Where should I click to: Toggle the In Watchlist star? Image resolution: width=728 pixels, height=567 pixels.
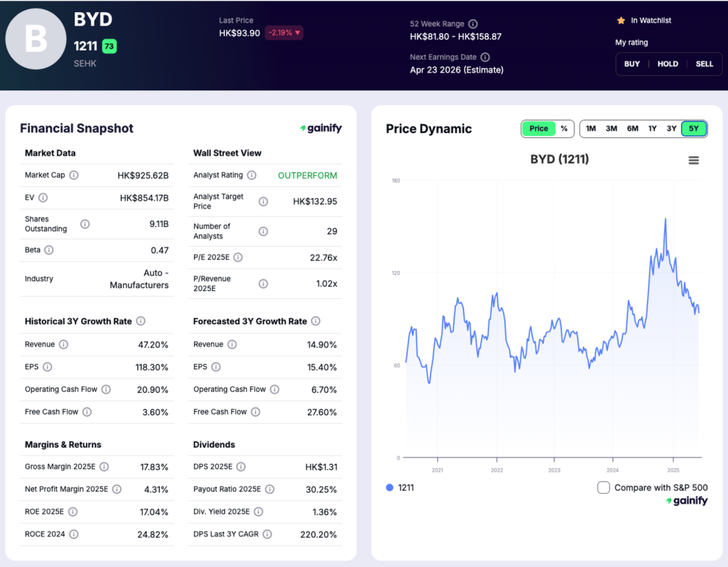coord(620,21)
